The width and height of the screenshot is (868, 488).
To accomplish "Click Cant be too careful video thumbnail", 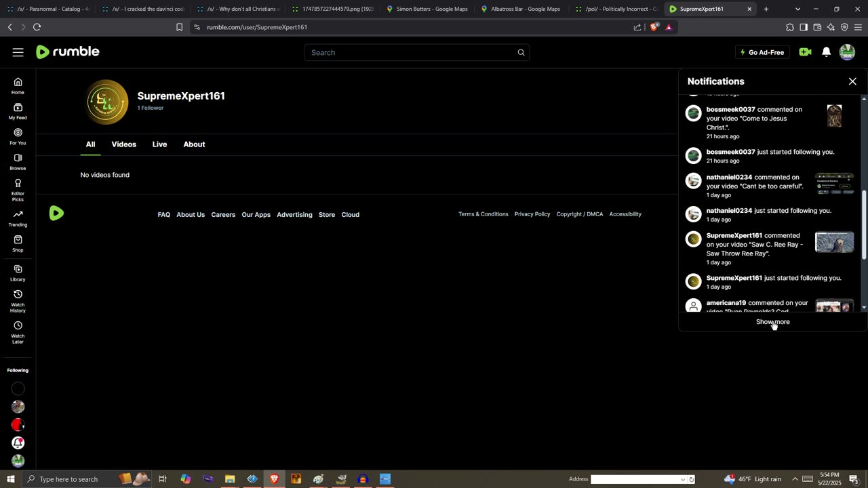I will click(834, 184).
